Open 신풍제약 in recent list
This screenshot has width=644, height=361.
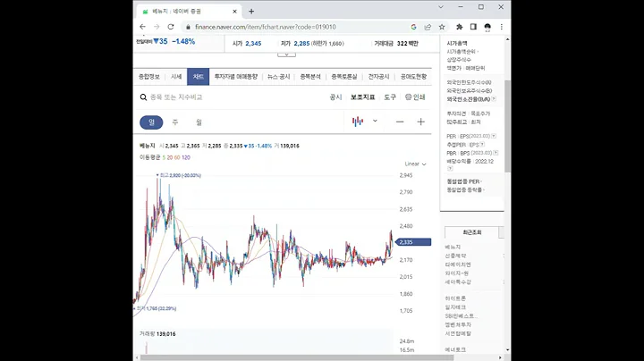(455, 256)
